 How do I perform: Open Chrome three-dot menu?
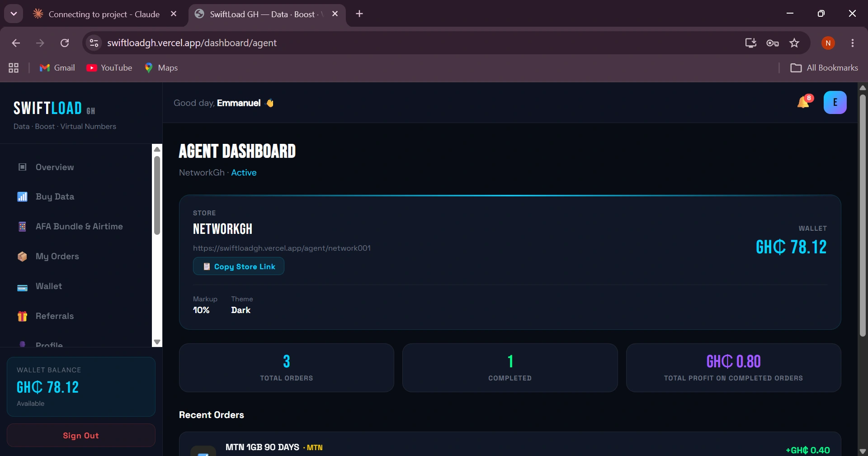point(853,43)
